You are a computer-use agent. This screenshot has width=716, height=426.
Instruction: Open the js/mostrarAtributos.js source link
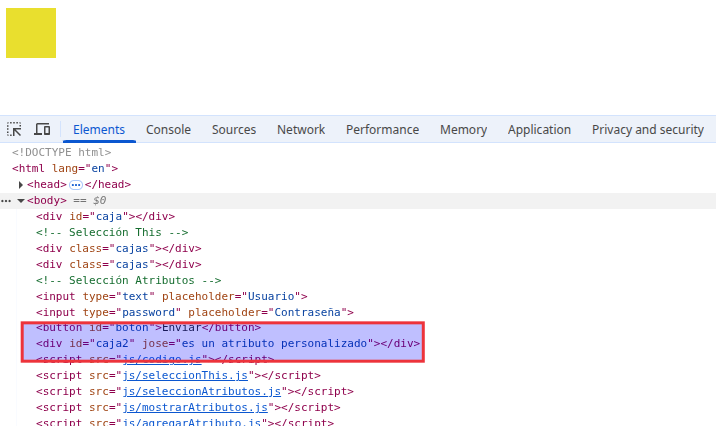click(x=194, y=407)
